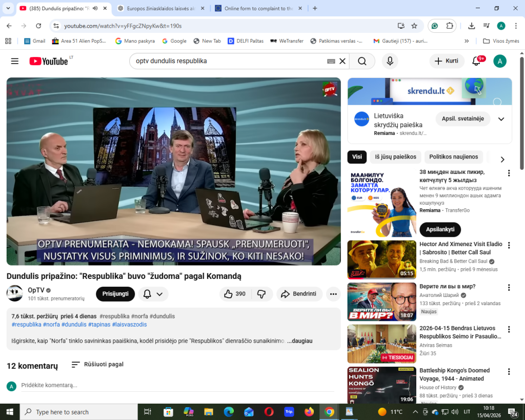Share the video with Bendrinti button

click(x=299, y=294)
